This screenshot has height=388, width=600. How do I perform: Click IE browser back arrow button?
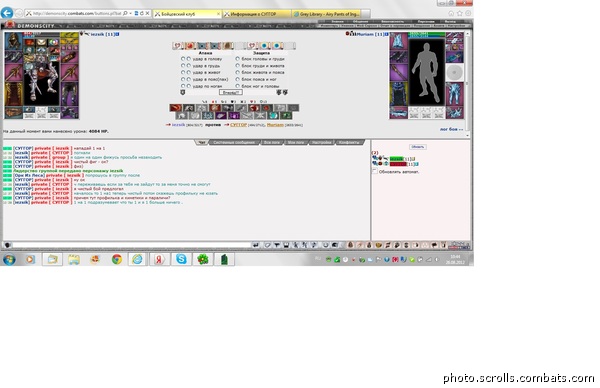pos(7,13)
